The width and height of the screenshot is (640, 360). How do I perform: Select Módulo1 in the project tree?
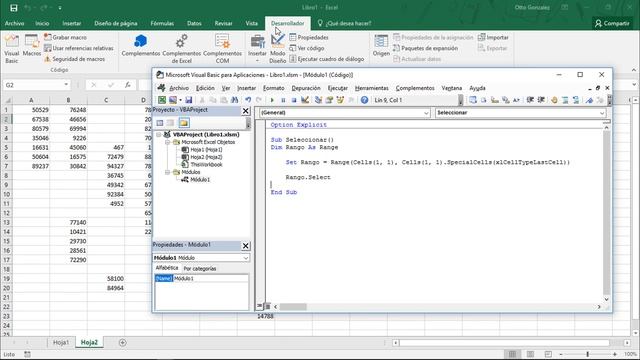[200, 180]
